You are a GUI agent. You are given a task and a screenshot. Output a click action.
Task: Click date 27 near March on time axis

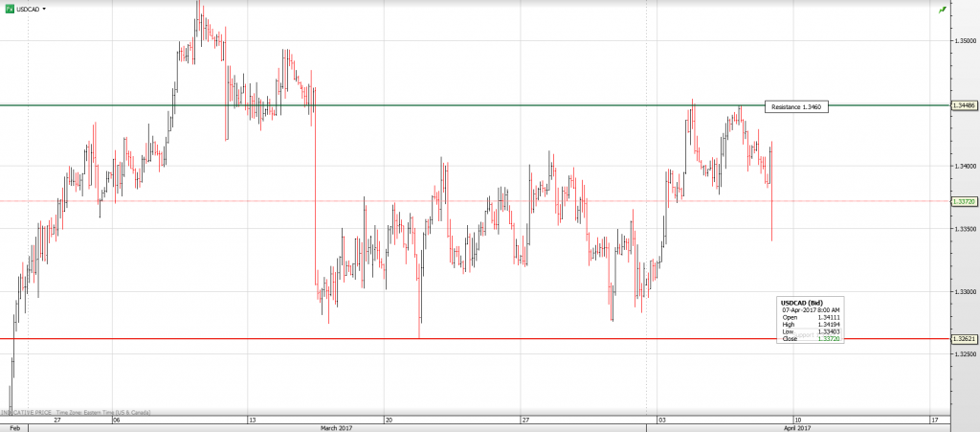525,420
